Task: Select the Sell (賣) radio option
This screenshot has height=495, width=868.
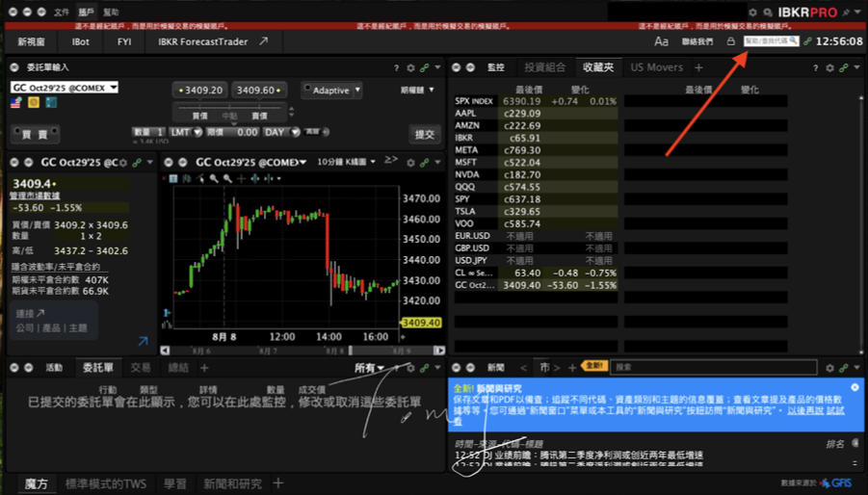Action: pyautogui.click(x=45, y=134)
